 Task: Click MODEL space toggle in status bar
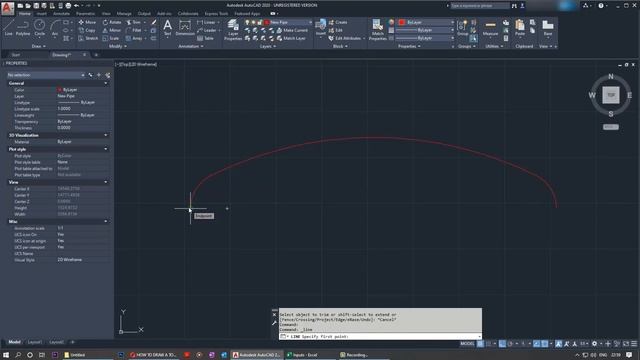(467, 344)
